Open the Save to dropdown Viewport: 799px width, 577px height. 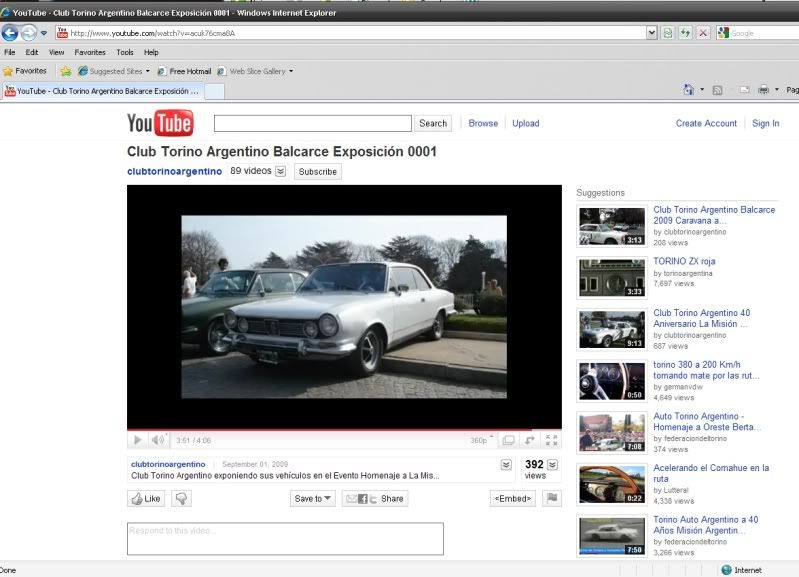[312, 499]
